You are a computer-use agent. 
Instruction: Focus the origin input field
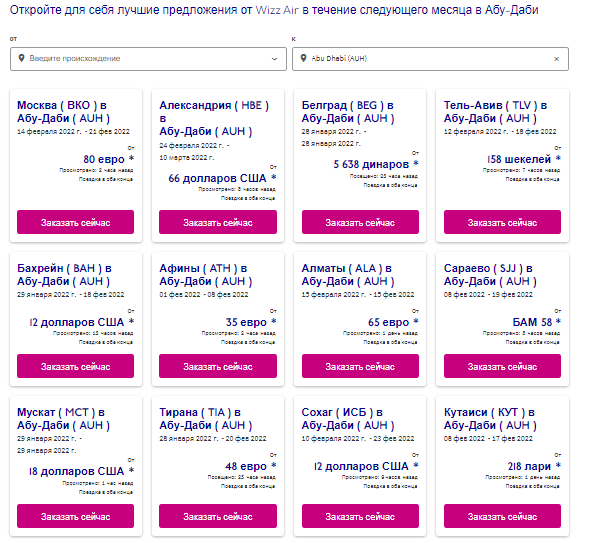tap(148, 59)
